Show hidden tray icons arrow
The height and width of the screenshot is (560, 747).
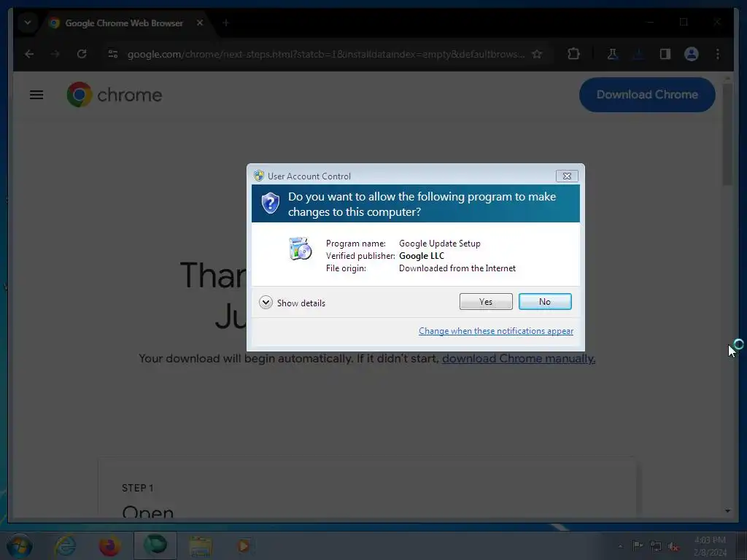click(x=620, y=546)
